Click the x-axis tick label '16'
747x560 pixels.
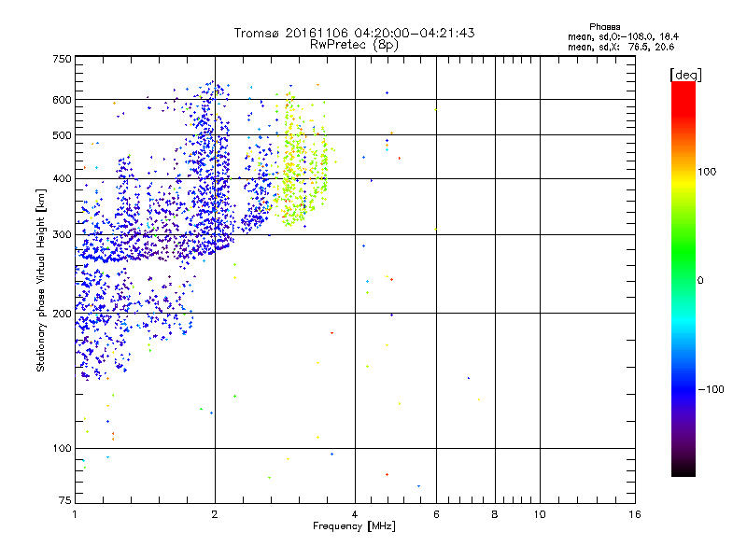click(x=635, y=514)
